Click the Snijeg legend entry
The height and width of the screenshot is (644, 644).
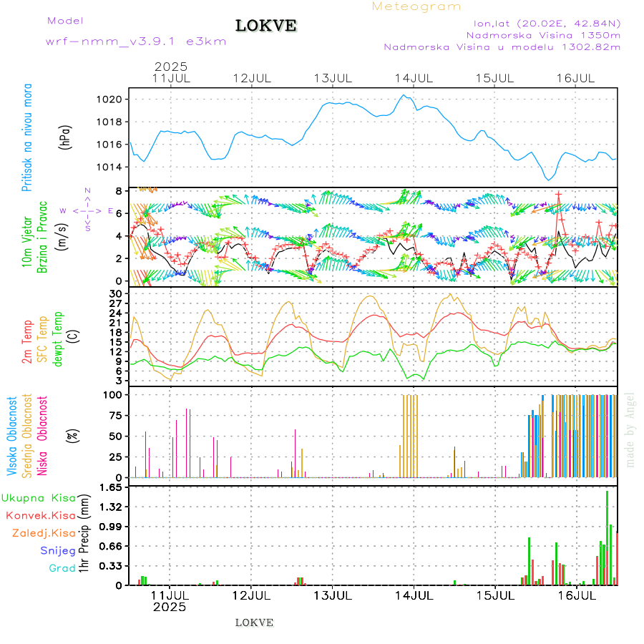click(58, 550)
